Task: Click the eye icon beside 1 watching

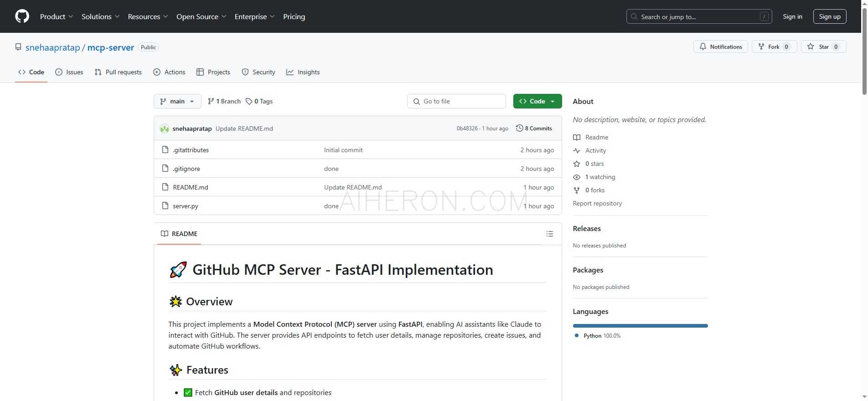Action: point(577,177)
